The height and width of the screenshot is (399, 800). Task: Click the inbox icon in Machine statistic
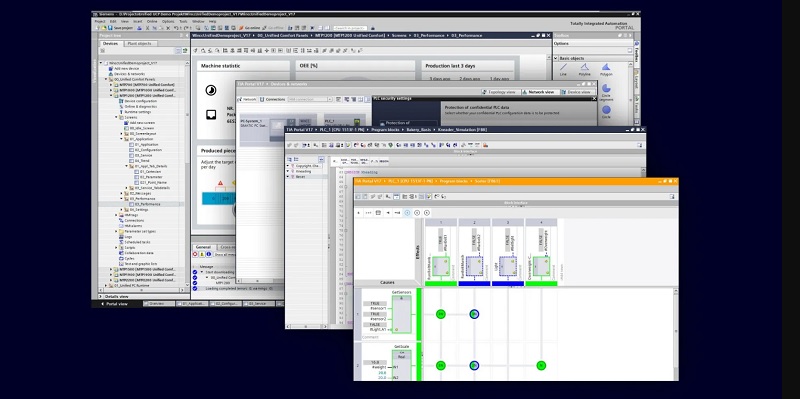click(211, 115)
